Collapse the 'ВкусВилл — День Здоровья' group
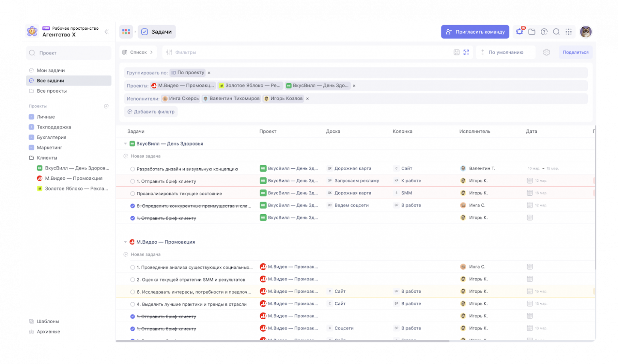Screen dimensions: 618x364 tap(125, 143)
